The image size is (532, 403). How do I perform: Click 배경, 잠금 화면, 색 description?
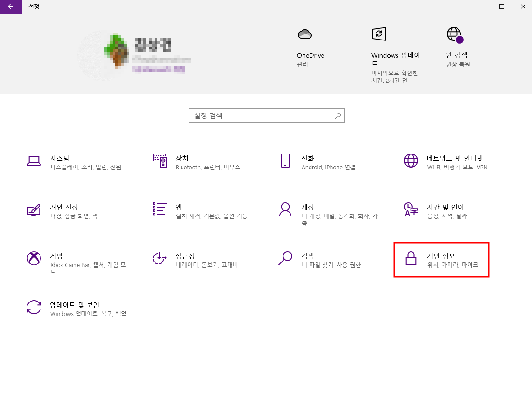pyautogui.click(x=74, y=216)
